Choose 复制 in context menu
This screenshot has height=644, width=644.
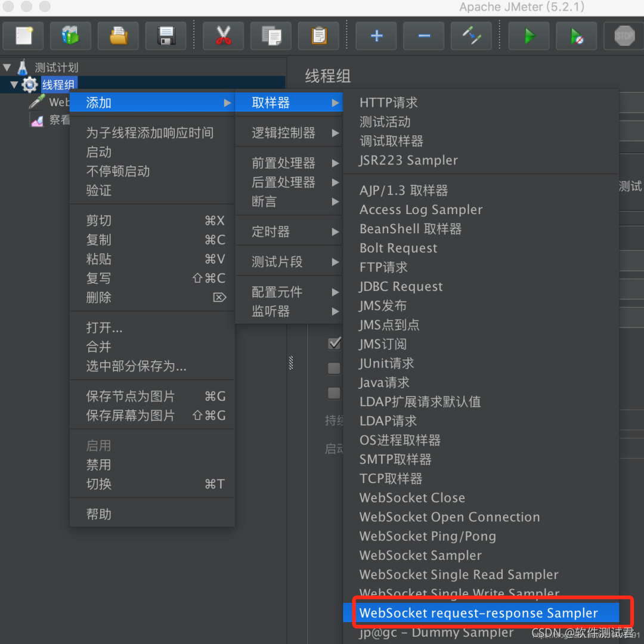[x=152, y=240]
